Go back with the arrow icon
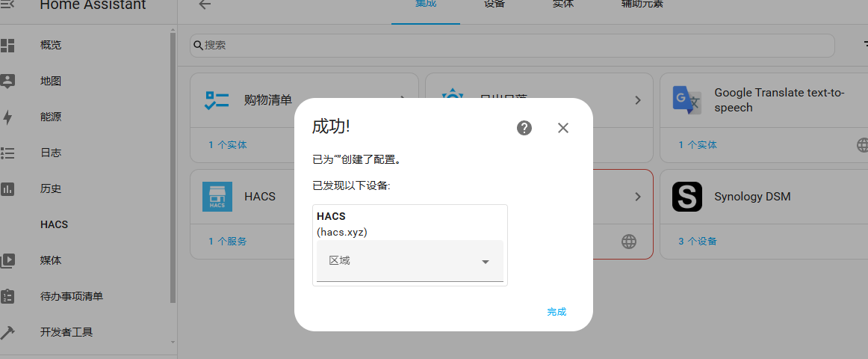This screenshot has height=359, width=868. tap(205, 4)
